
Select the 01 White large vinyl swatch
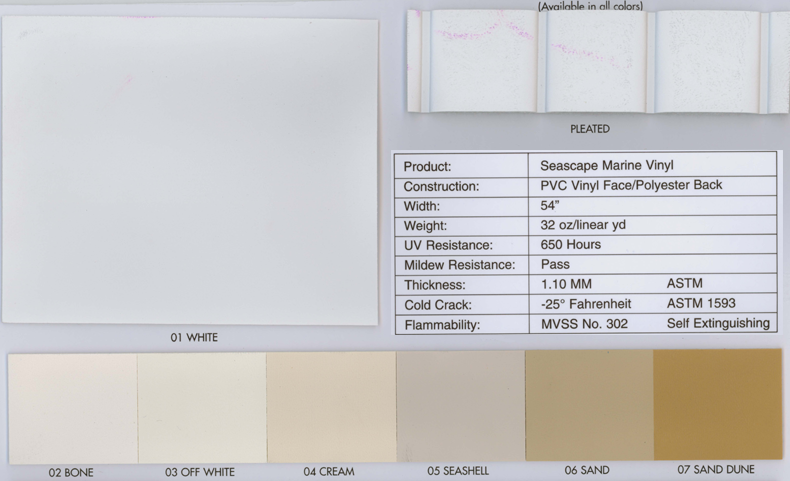(x=190, y=171)
